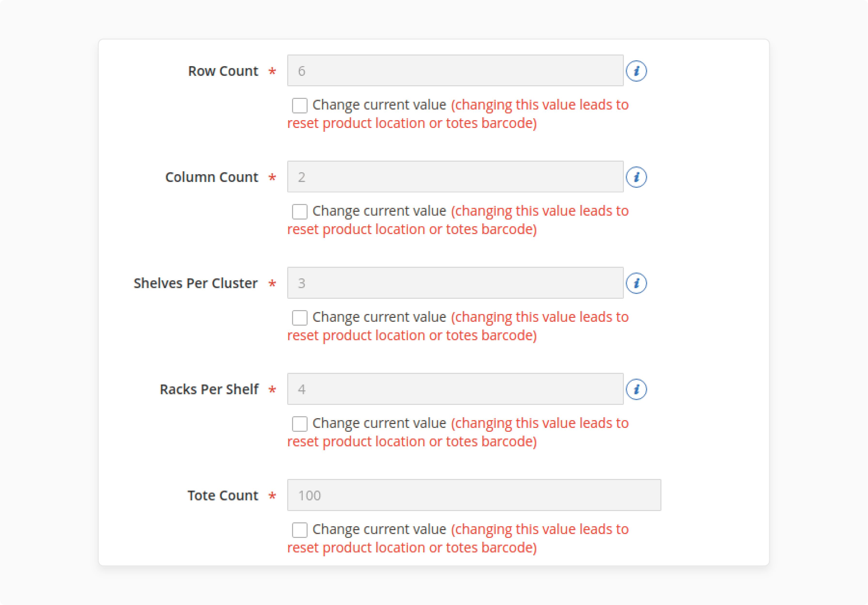Screen dimensions: 868x605
Task: Click the info icon beside Row Count
Action: coord(636,71)
